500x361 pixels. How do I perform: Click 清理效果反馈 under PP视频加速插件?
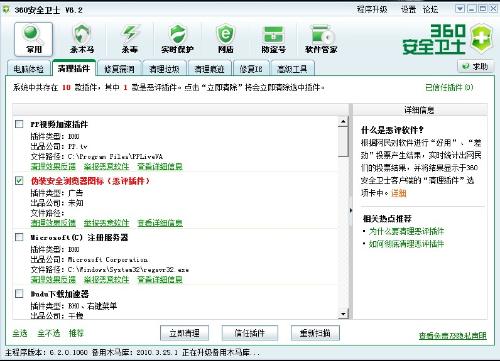(x=53, y=166)
